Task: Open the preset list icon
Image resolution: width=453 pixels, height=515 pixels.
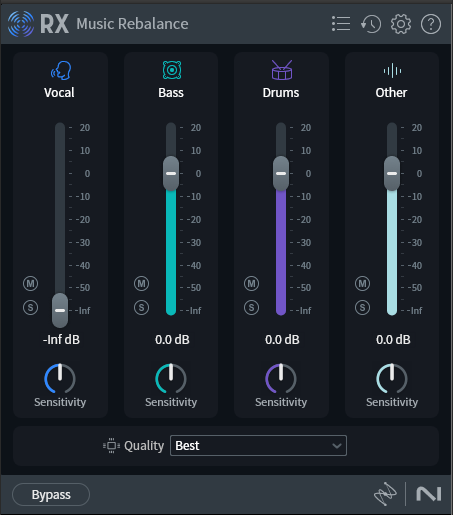Action: [x=341, y=24]
